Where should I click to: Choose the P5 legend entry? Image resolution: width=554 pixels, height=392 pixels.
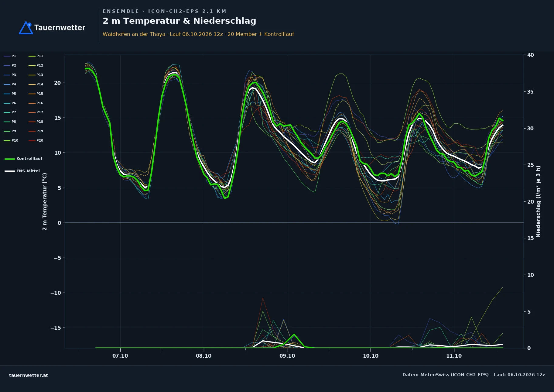[x=10, y=94]
